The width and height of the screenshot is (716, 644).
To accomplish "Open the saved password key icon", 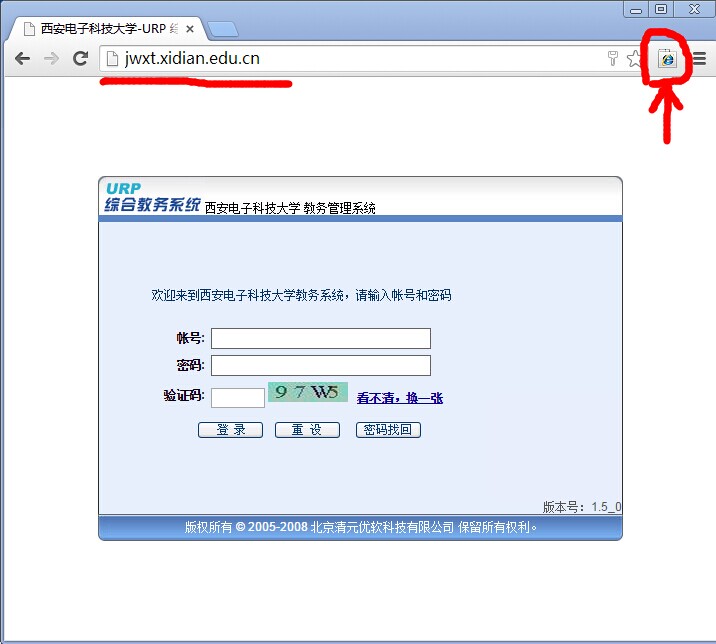I will tap(613, 59).
